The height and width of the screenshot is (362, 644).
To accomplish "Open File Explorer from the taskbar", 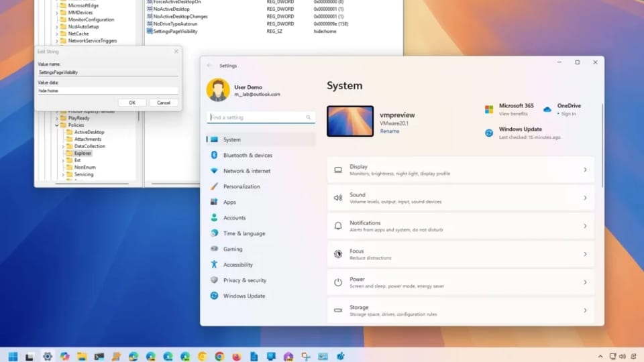I will click(x=82, y=356).
